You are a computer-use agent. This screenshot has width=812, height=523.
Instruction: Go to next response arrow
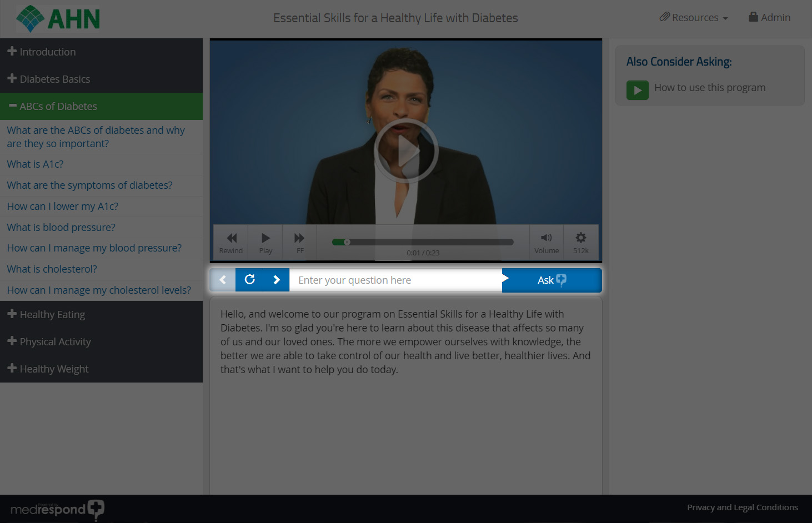pyautogui.click(x=276, y=280)
